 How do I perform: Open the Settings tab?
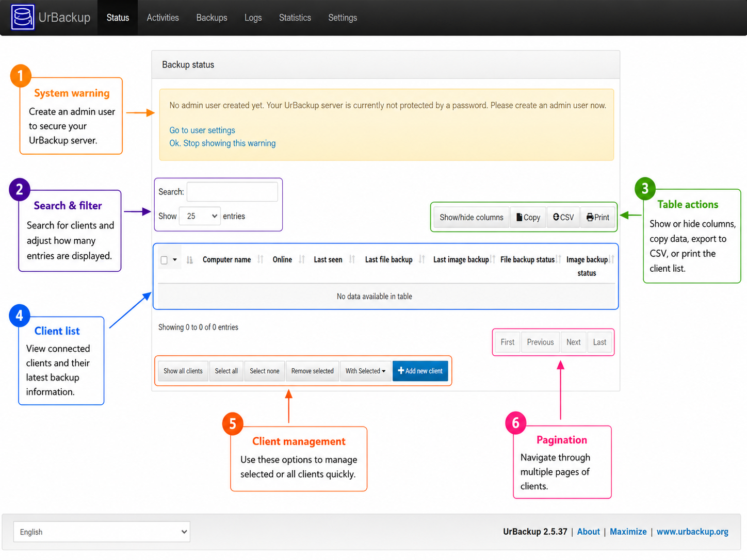coord(343,18)
